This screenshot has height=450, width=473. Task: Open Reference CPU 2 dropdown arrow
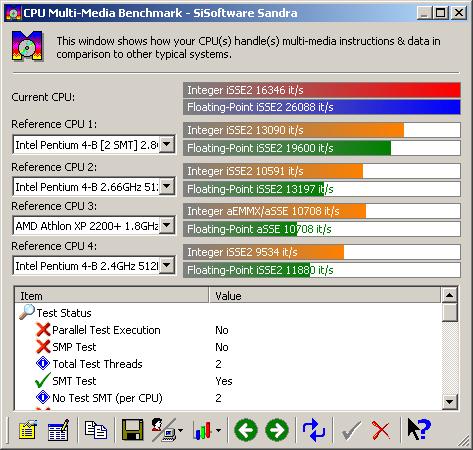coord(167,186)
